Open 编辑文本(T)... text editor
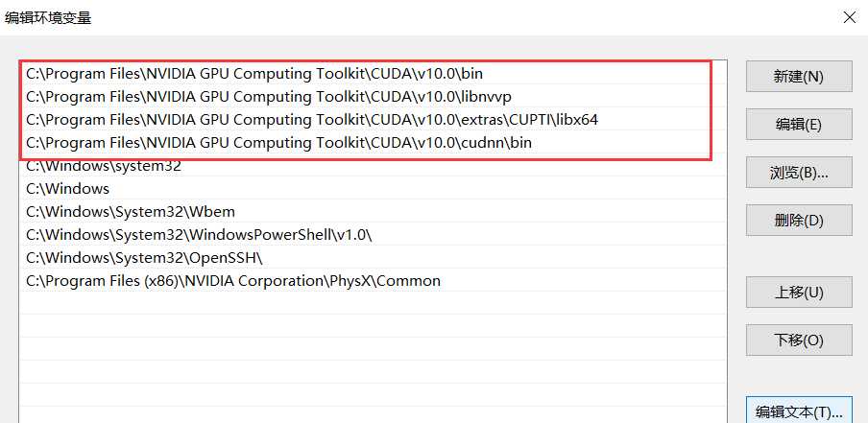The image size is (868, 423). point(799,411)
